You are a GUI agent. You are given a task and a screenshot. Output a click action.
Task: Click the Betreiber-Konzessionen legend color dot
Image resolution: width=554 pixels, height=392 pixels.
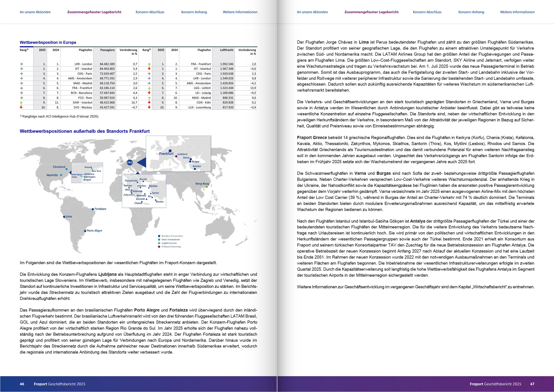159,236
